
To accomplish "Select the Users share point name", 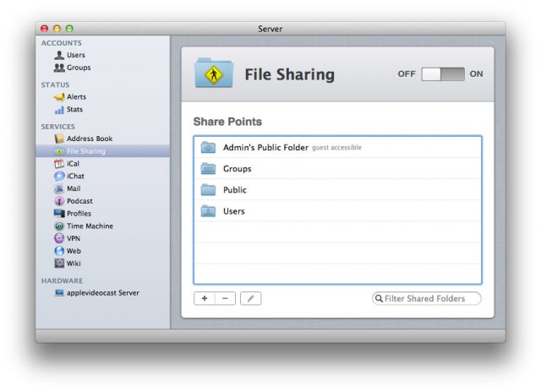I will tap(234, 211).
